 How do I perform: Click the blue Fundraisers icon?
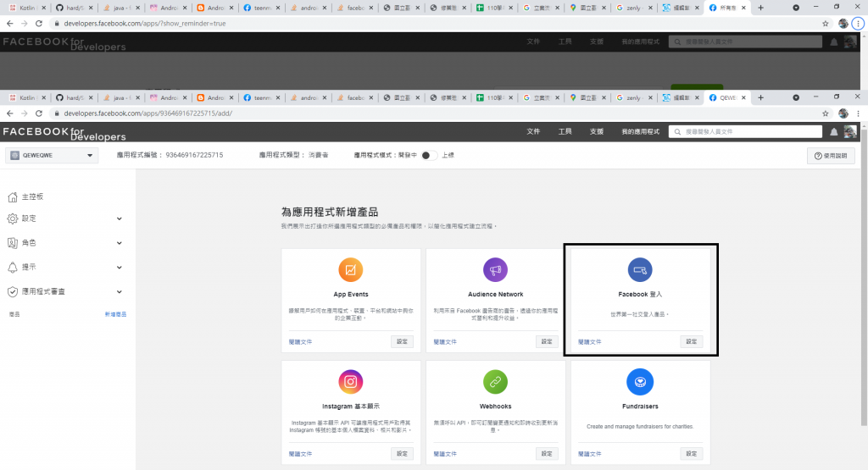[640, 382]
